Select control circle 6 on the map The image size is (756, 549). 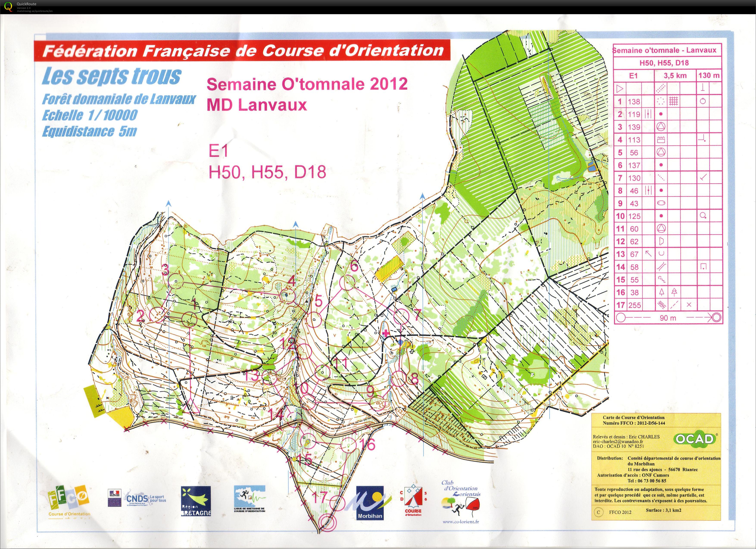[347, 283]
